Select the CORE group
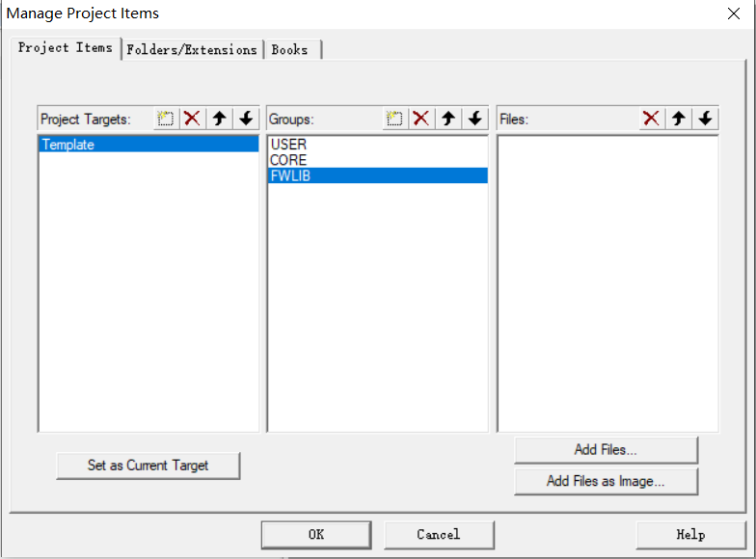The height and width of the screenshot is (559, 756). click(378, 160)
